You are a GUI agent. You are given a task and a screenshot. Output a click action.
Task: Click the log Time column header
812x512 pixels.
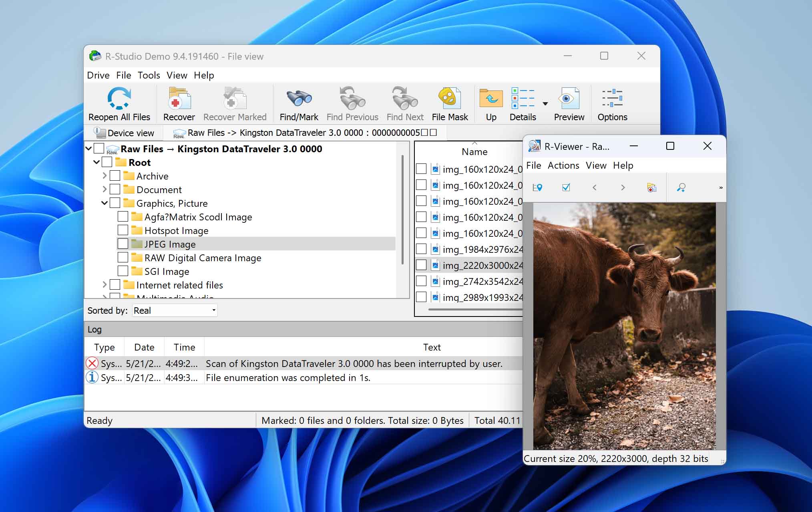pos(184,347)
